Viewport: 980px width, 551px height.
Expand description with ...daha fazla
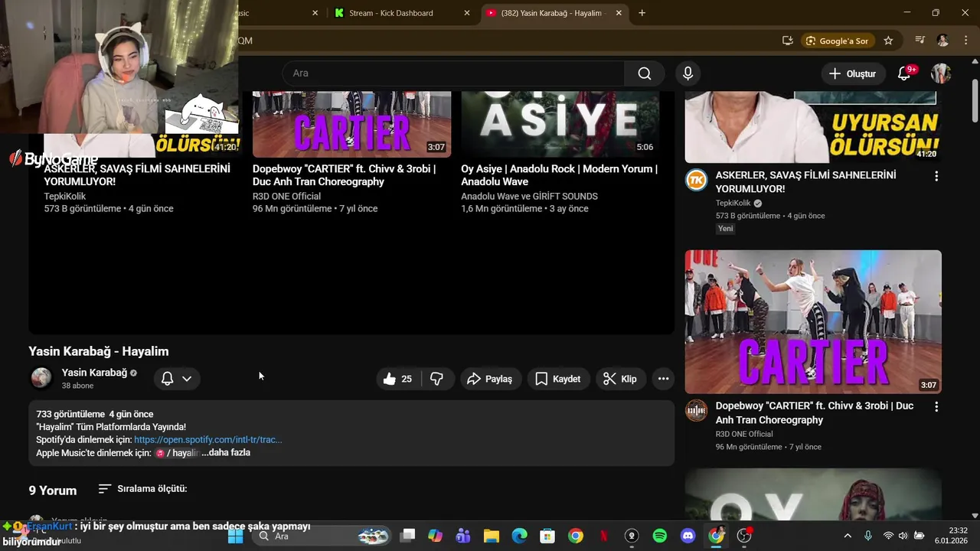coord(226,453)
